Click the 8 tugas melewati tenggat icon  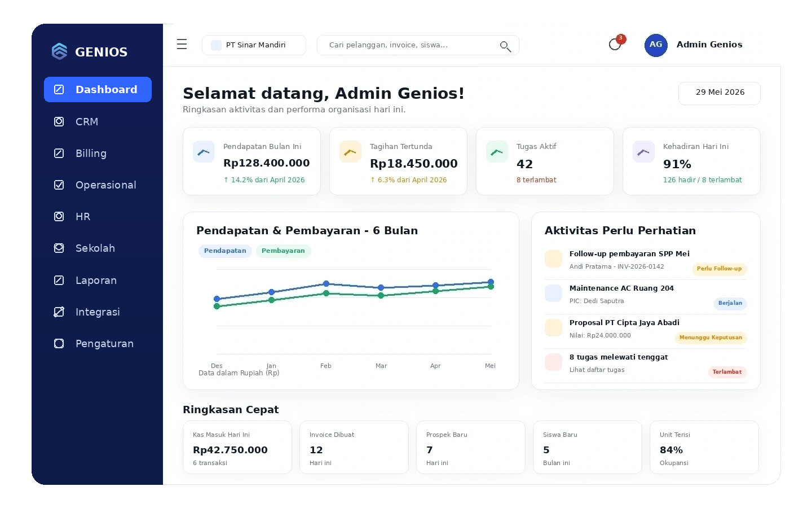[553, 362]
